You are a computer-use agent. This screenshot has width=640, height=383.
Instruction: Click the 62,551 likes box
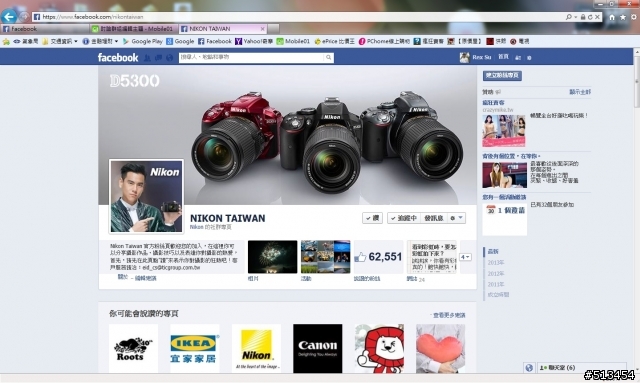pos(378,257)
